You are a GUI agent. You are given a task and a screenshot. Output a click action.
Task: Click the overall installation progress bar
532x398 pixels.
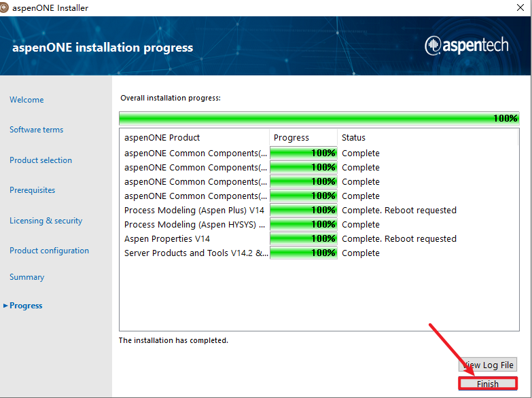[319, 118]
